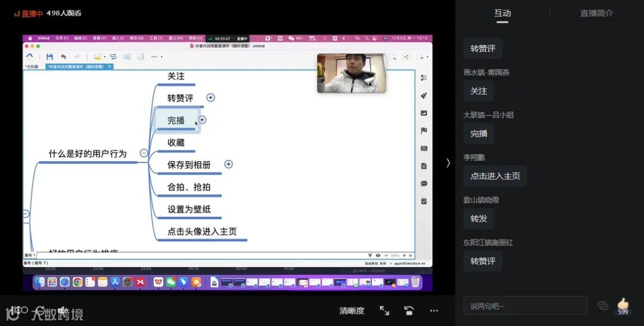This screenshot has width=644, height=326.
Task: Switch to the 直播简介 tab
Action: coord(596,13)
